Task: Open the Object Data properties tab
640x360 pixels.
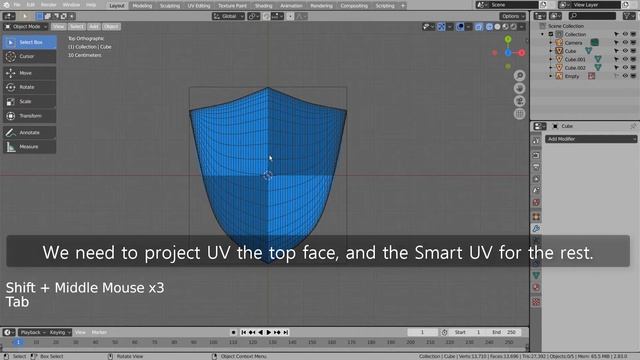Action: tap(536, 276)
